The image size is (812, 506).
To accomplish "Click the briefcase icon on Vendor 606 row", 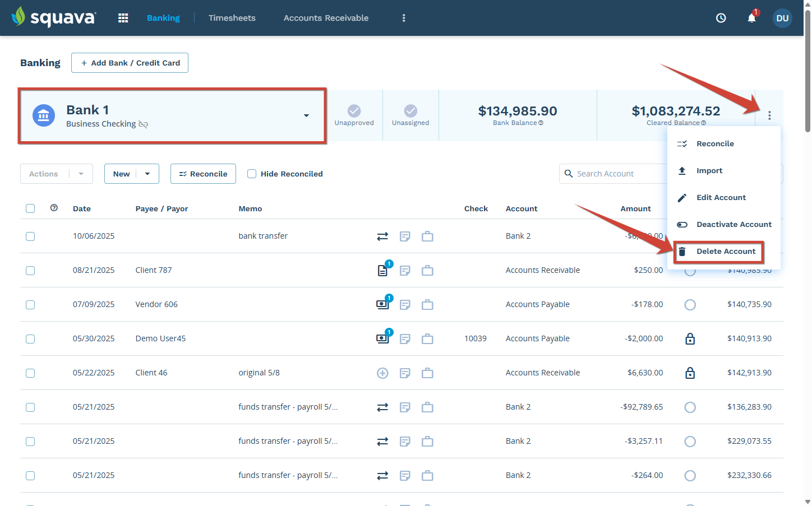I will 427,305.
